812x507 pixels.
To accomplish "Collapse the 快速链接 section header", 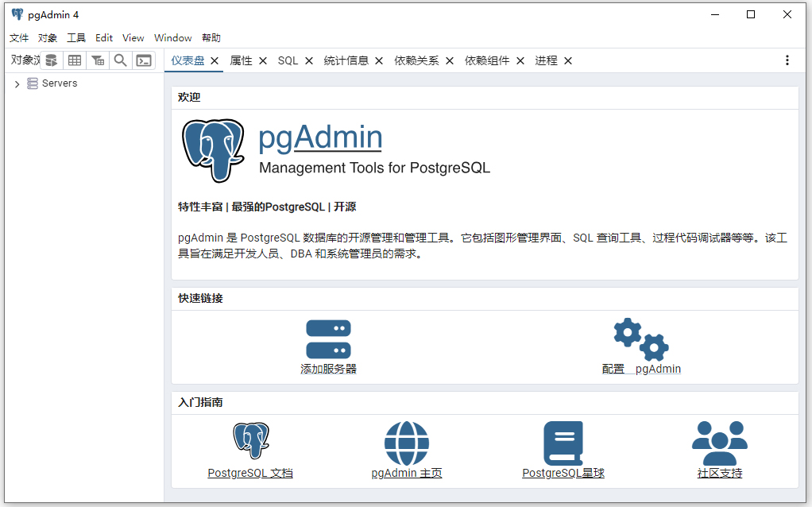I will pyautogui.click(x=199, y=298).
